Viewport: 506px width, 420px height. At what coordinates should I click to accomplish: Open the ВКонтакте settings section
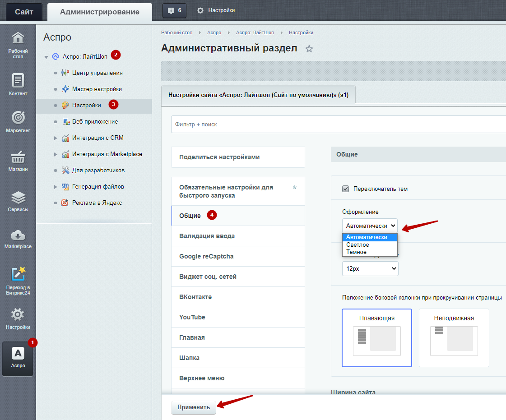pyautogui.click(x=238, y=297)
